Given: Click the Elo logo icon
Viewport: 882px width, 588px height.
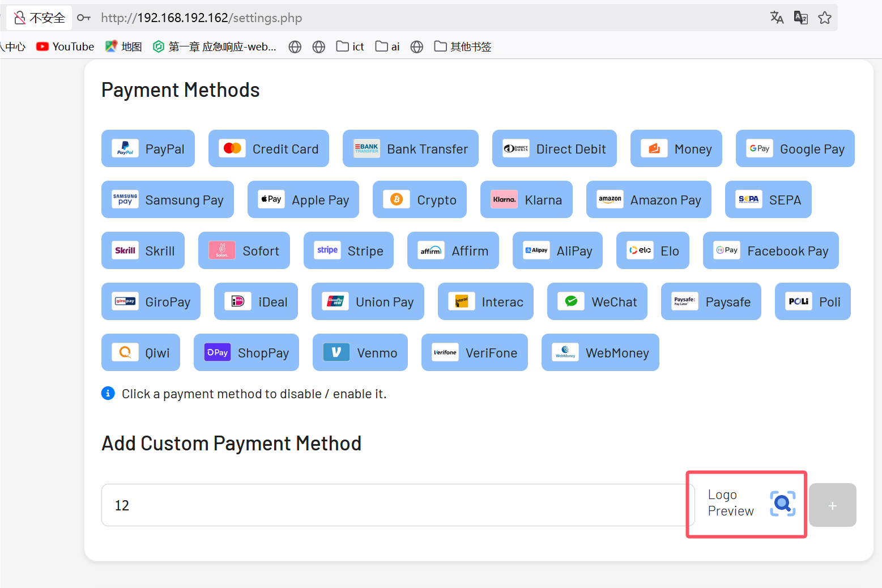Looking at the screenshot, I should coord(640,250).
